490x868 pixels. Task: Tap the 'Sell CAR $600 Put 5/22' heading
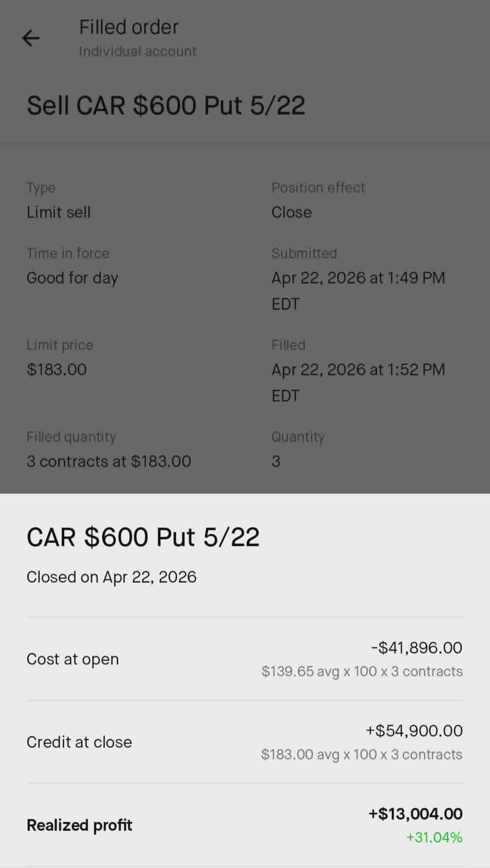tap(166, 105)
